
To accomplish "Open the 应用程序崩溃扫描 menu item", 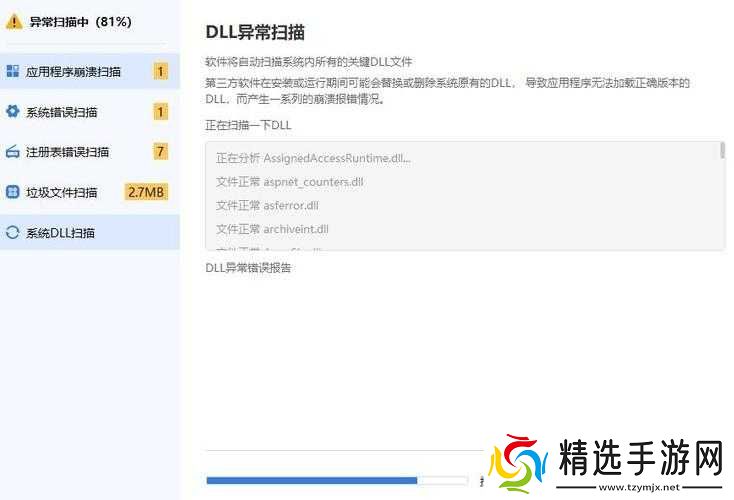I will [x=90, y=71].
